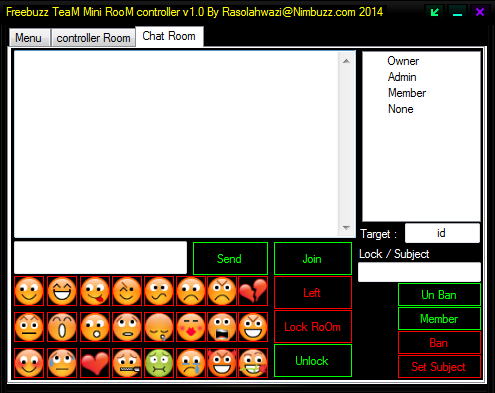Switch to the controller Room tab

(x=93, y=38)
